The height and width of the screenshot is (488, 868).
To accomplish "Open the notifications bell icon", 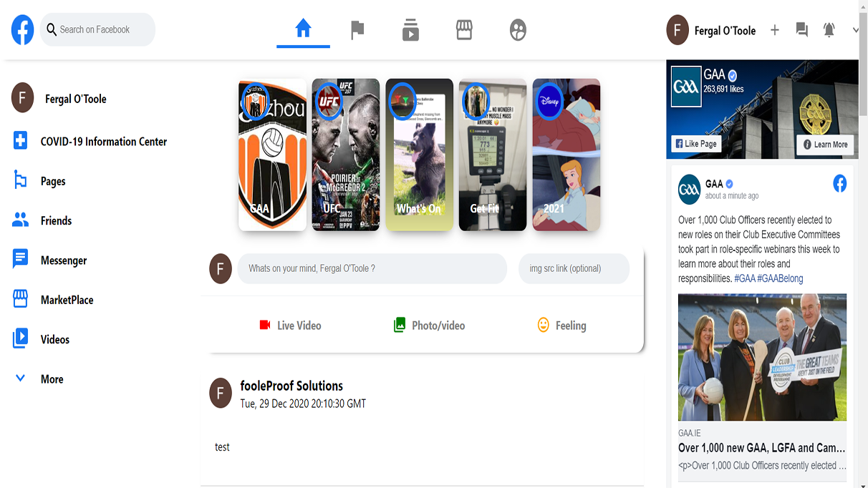I will click(x=829, y=30).
